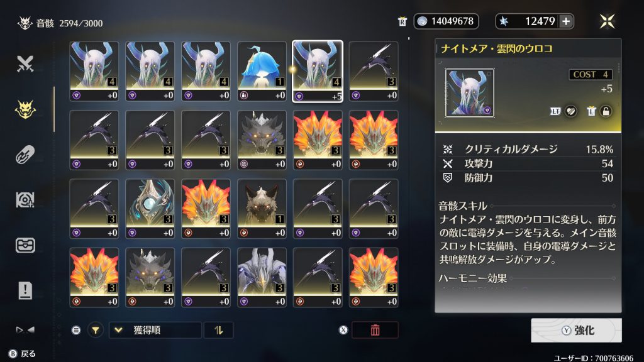The image size is (644, 362).
Task: Open the weapons tab with crossed swords
Action: [25, 64]
